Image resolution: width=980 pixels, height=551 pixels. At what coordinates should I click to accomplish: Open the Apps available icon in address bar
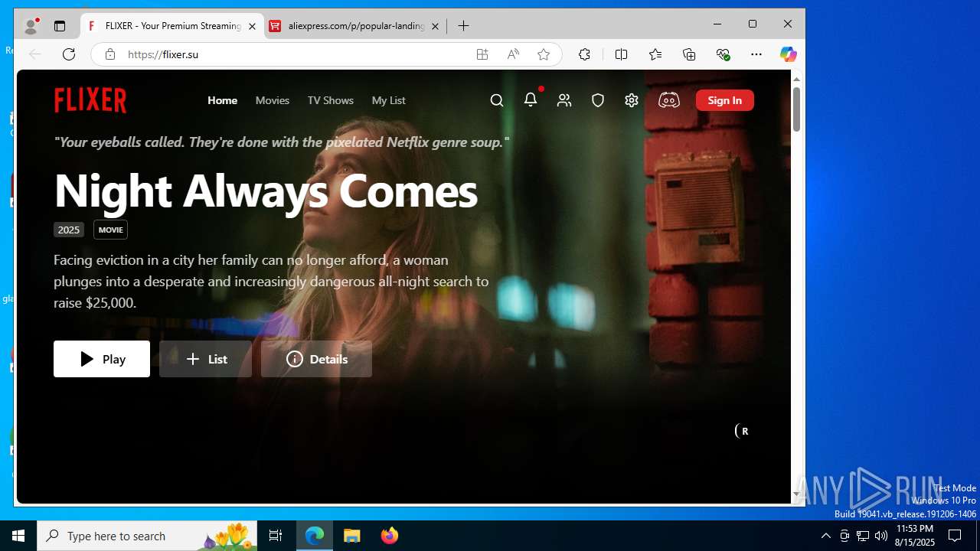click(482, 54)
